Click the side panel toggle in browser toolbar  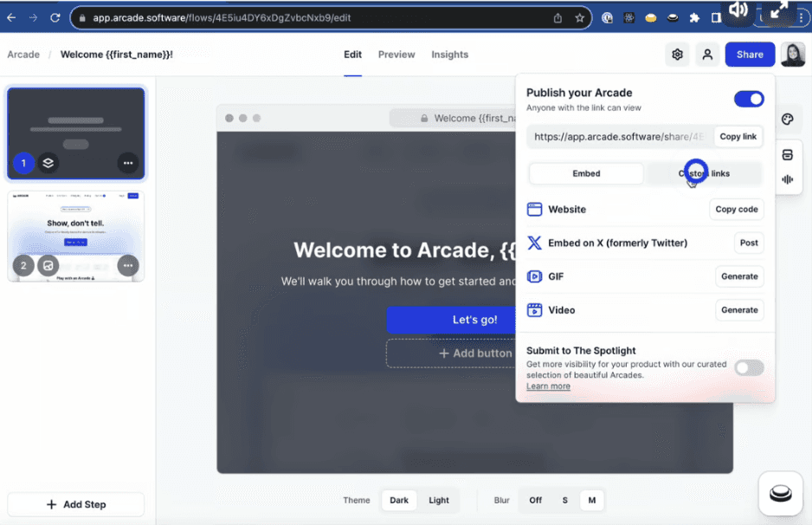click(716, 18)
